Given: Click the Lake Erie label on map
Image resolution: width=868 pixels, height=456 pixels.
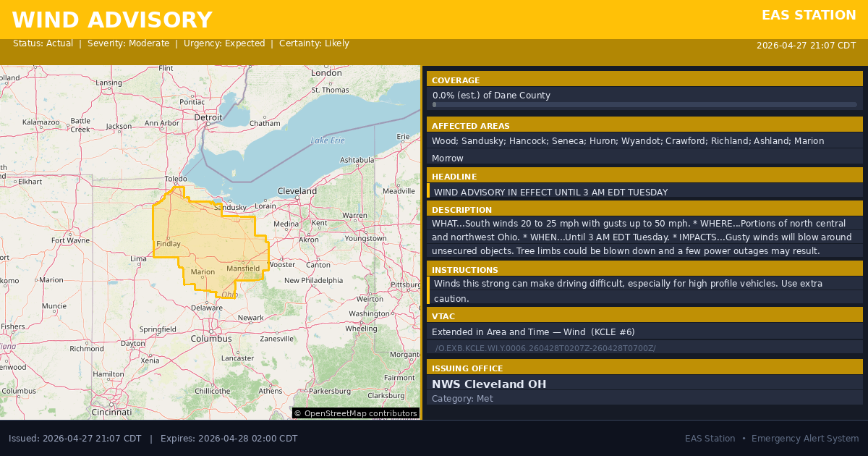Looking at the screenshot, I should pos(328,140).
